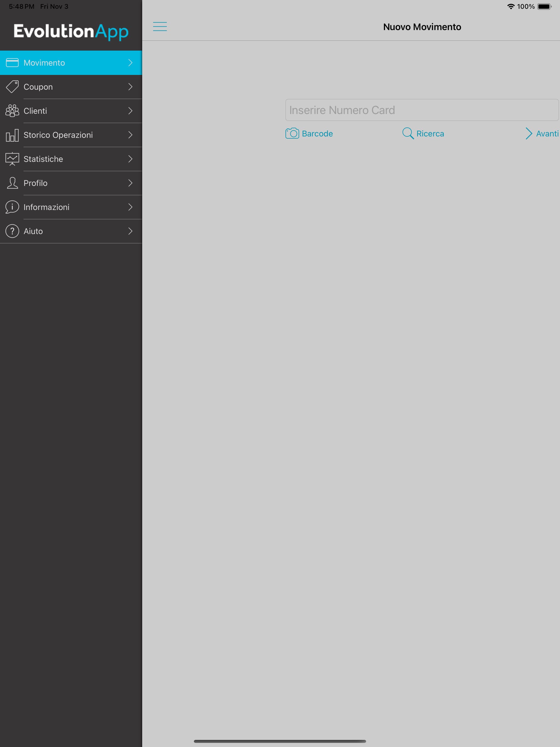Click the Aiuto question mark icon
This screenshot has width=560, height=747.
point(12,231)
